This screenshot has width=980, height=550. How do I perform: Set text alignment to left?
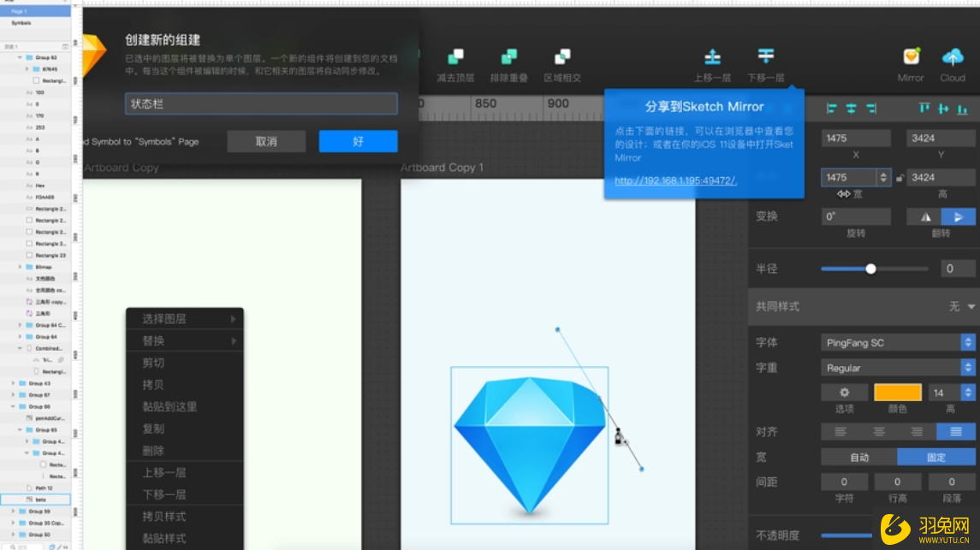[x=840, y=431]
